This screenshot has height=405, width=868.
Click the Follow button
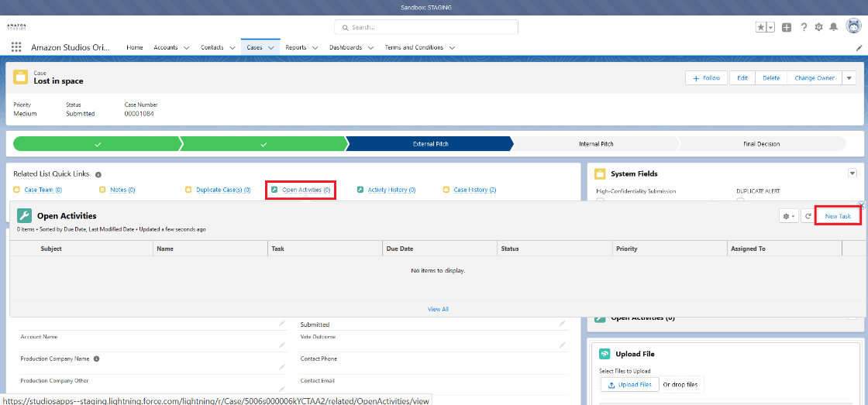(707, 78)
